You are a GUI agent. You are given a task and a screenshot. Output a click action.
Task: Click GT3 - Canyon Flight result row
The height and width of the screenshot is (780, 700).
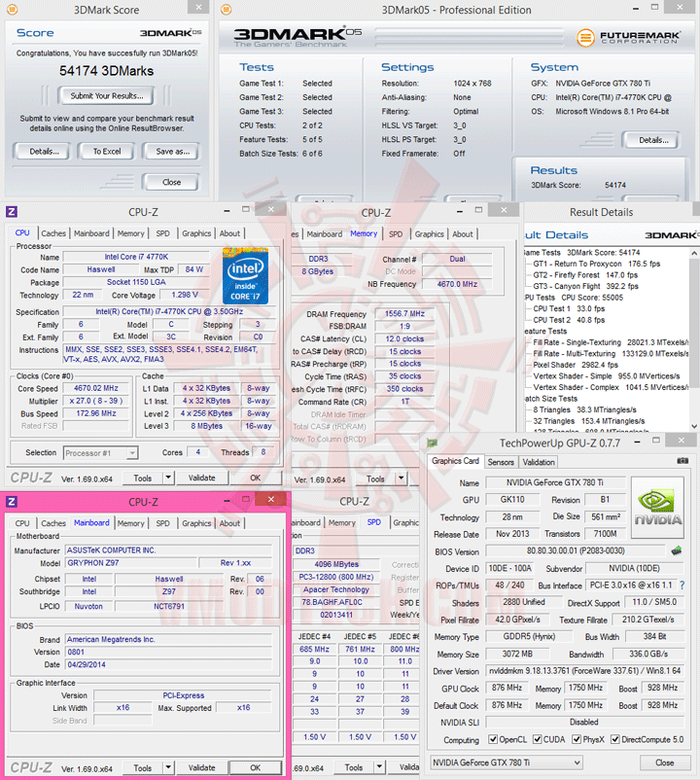(x=585, y=286)
